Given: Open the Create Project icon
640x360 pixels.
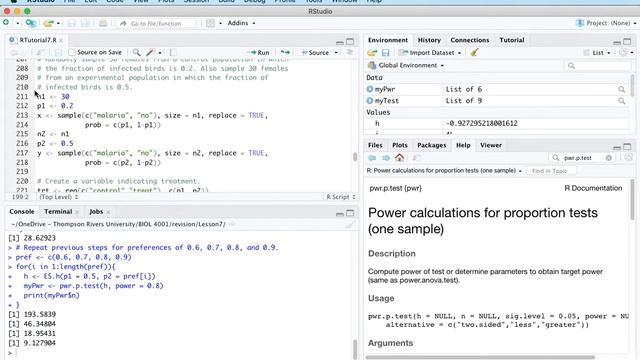Looking at the screenshot, I should 30,23.
